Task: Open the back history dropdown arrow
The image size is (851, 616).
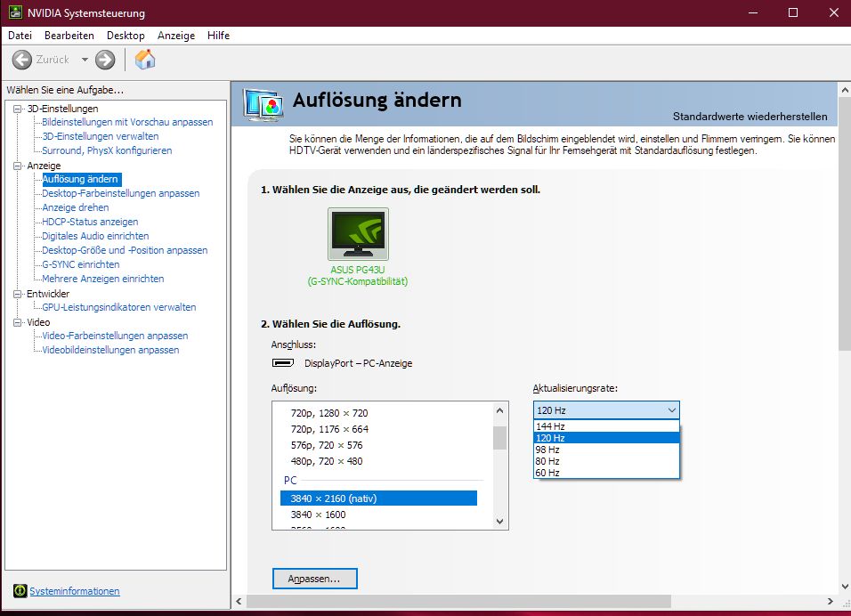Action: pyautogui.click(x=85, y=60)
